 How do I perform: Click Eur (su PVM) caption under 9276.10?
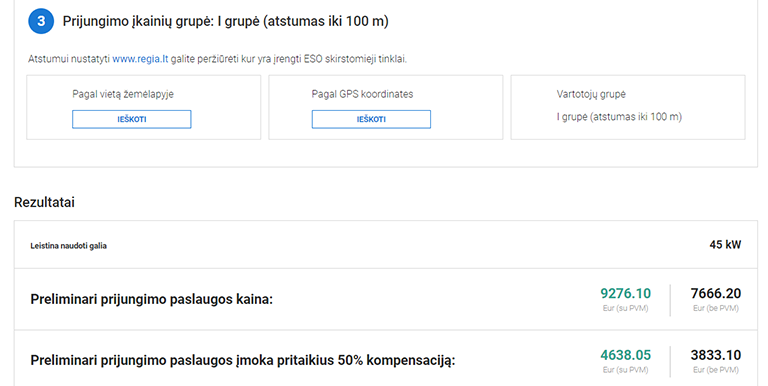pyautogui.click(x=625, y=308)
